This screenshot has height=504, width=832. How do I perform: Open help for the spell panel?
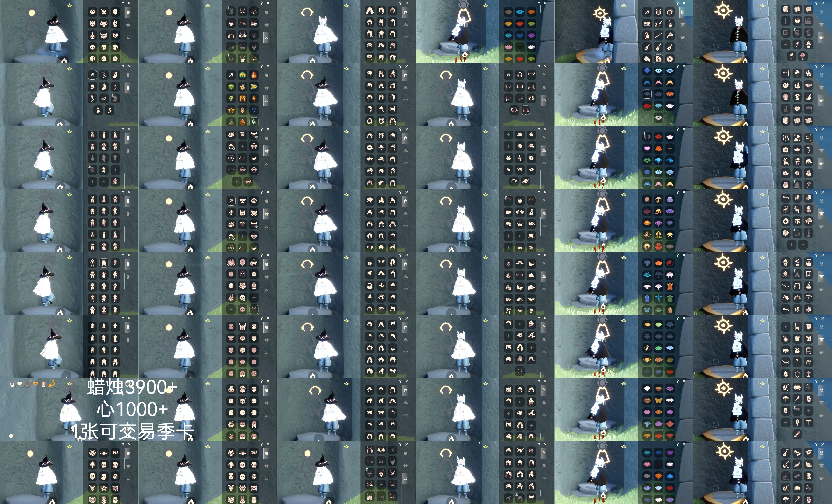[262, 66]
